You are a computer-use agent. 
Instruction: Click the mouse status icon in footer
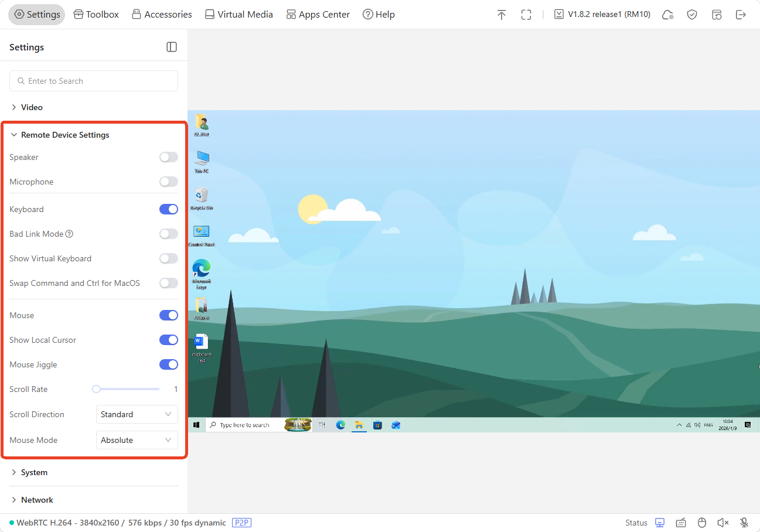pos(702,523)
